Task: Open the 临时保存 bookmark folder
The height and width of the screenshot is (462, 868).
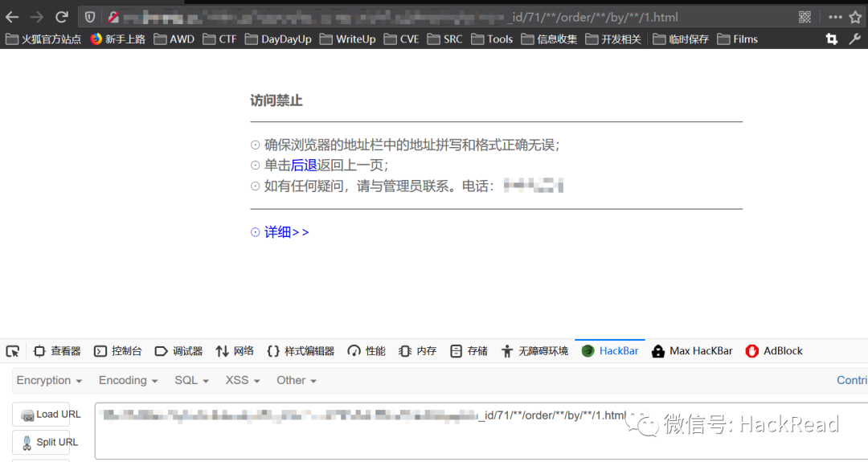Action: coord(681,39)
